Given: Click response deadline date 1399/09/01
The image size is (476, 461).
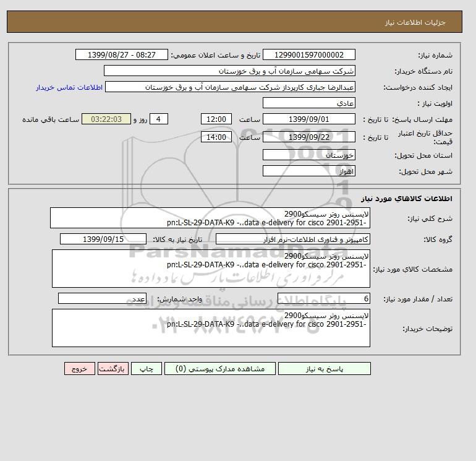Looking at the screenshot, I should (x=308, y=119).
